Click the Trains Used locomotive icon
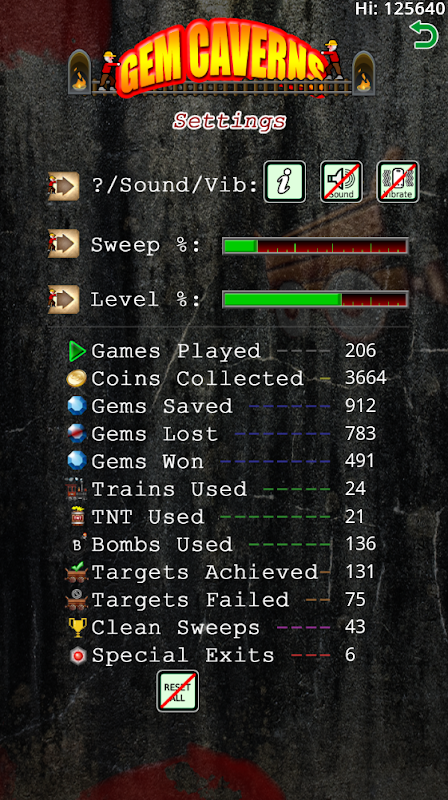448x800 pixels. 77,489
